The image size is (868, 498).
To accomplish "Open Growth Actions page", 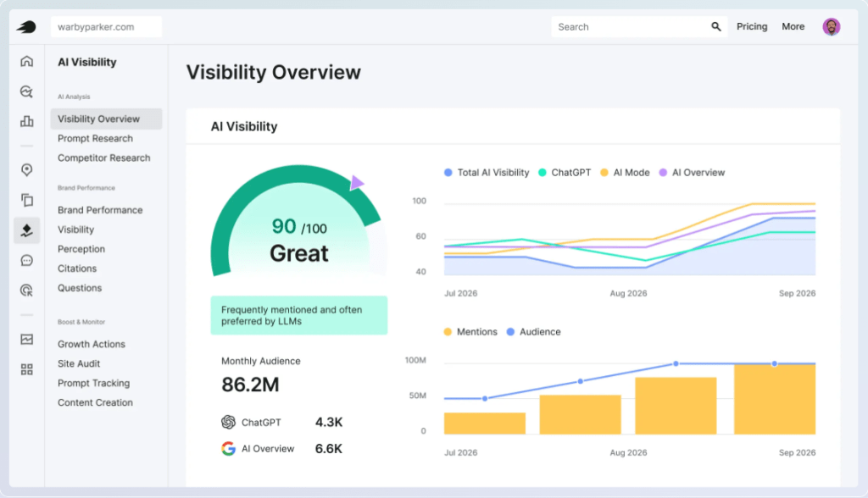I will tap(92, 344).
